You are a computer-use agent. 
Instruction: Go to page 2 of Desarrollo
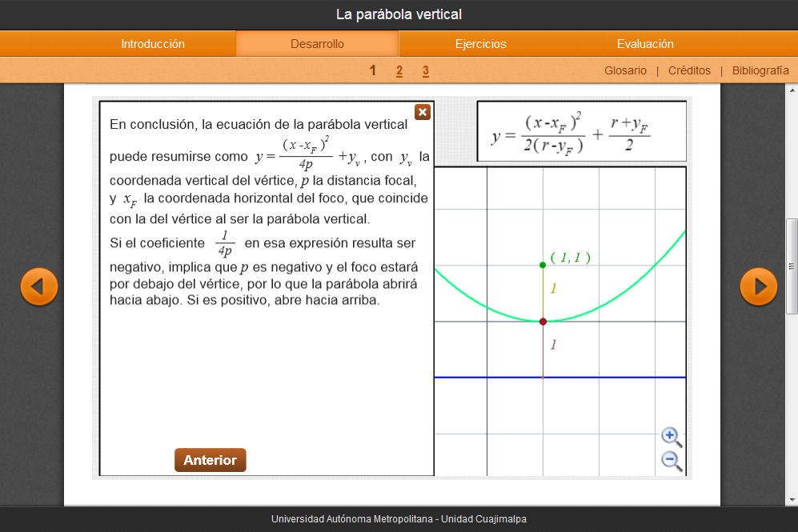click(x=399, y=70)
